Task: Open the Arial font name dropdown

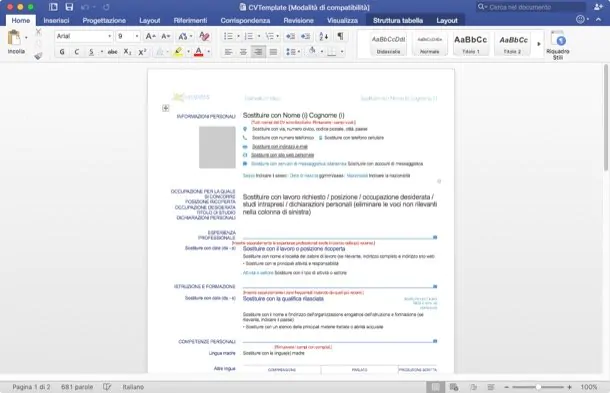Action: click(110, 36)
